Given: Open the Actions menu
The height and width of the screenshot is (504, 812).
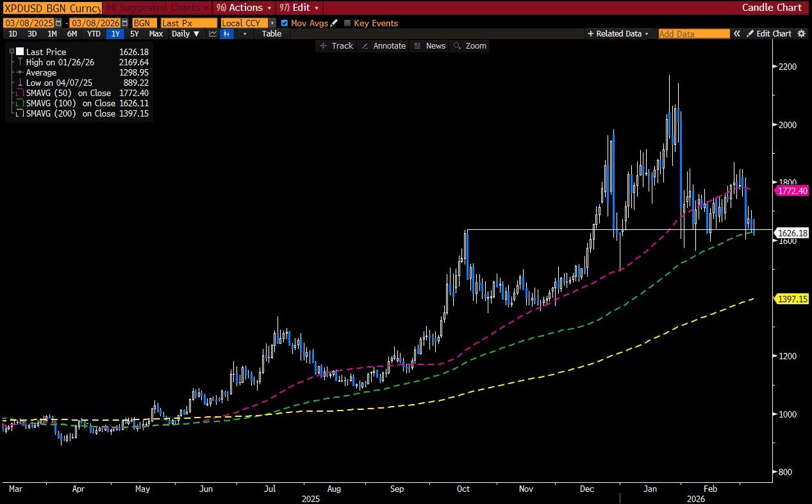Looking at the screenshot, I should pos(244,8).
